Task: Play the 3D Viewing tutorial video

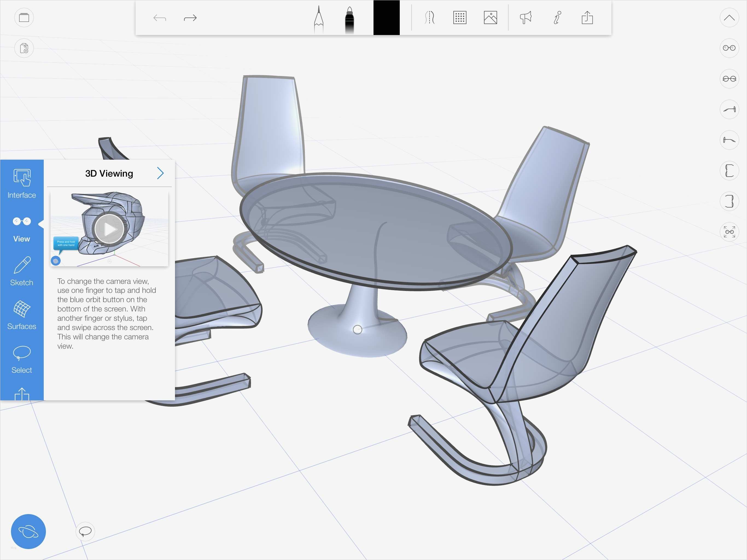Action: click(109, 229)
